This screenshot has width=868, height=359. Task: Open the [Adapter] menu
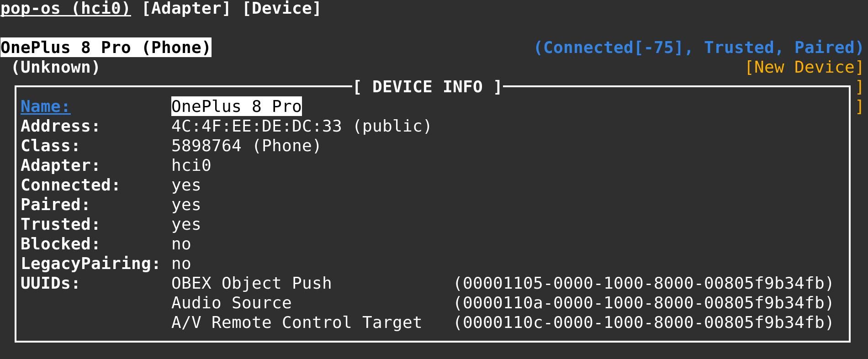pos(186,9)
